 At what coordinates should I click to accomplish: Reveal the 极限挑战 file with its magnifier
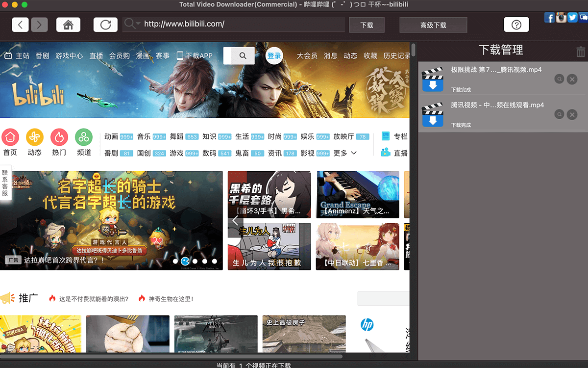coord(559,79)
